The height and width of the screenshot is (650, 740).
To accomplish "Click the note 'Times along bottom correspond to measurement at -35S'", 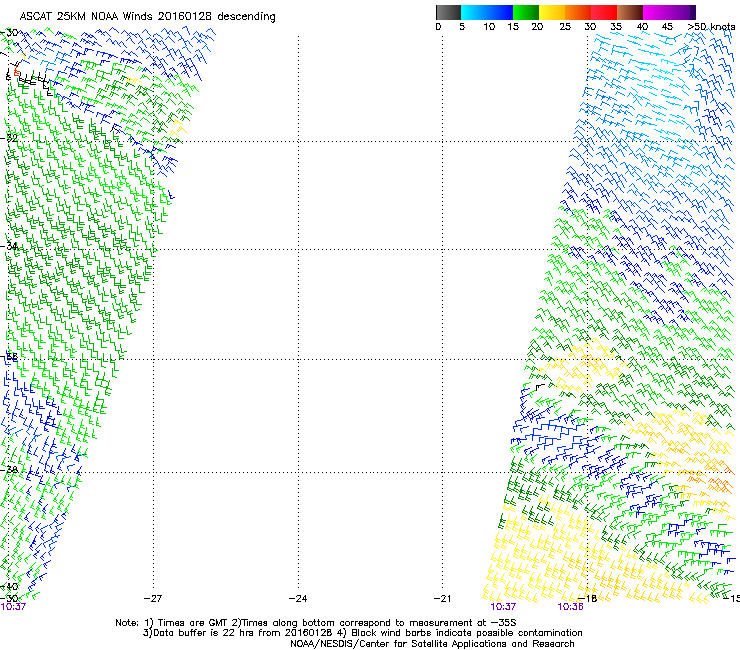I will [x=378, y=623].
